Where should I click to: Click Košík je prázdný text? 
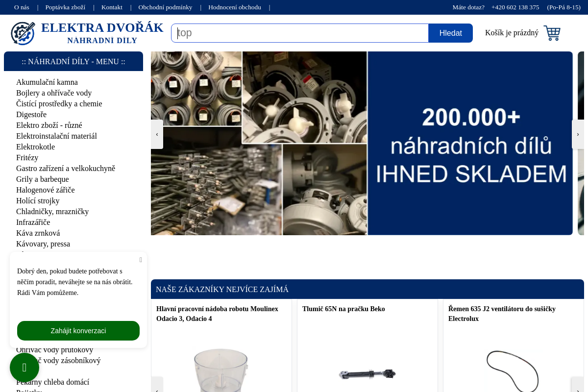click(512, 33)
